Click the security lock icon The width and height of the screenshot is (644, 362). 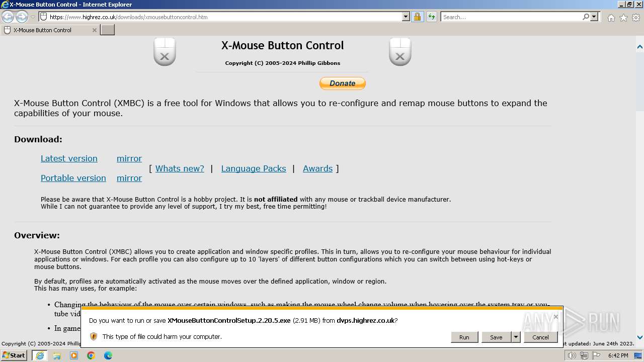(417, 17)
